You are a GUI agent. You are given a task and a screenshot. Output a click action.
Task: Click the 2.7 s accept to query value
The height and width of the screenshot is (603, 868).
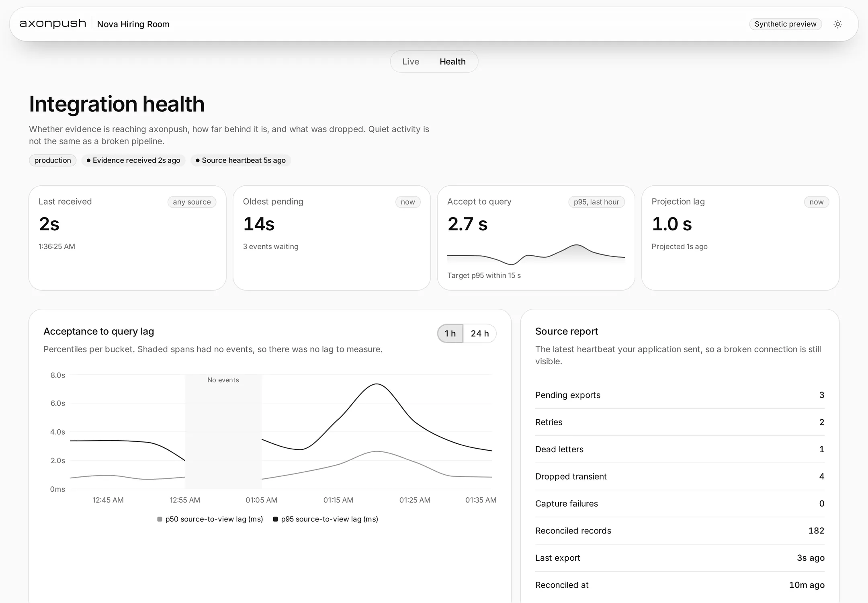click(467, 224)
